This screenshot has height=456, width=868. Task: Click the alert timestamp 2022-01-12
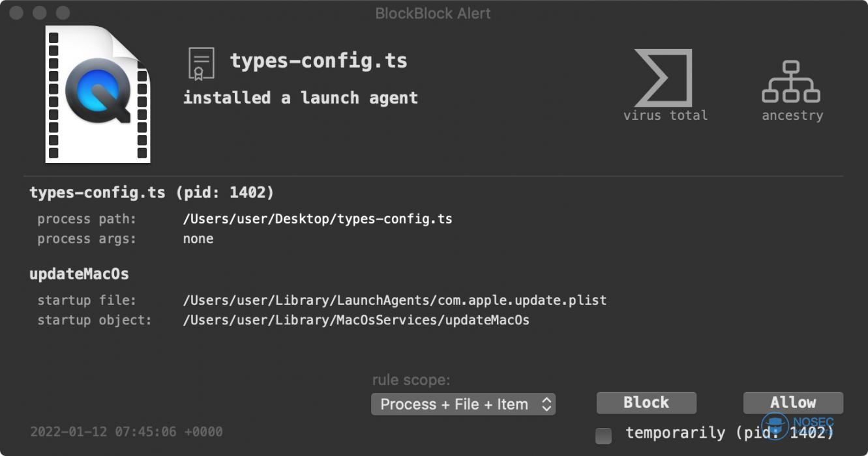pos(127,431)
